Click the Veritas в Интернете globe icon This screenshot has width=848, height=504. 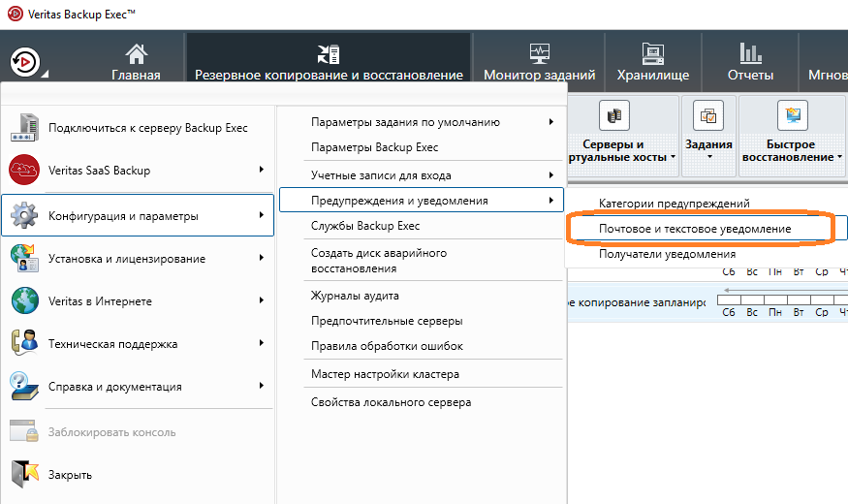pos(25,300)
